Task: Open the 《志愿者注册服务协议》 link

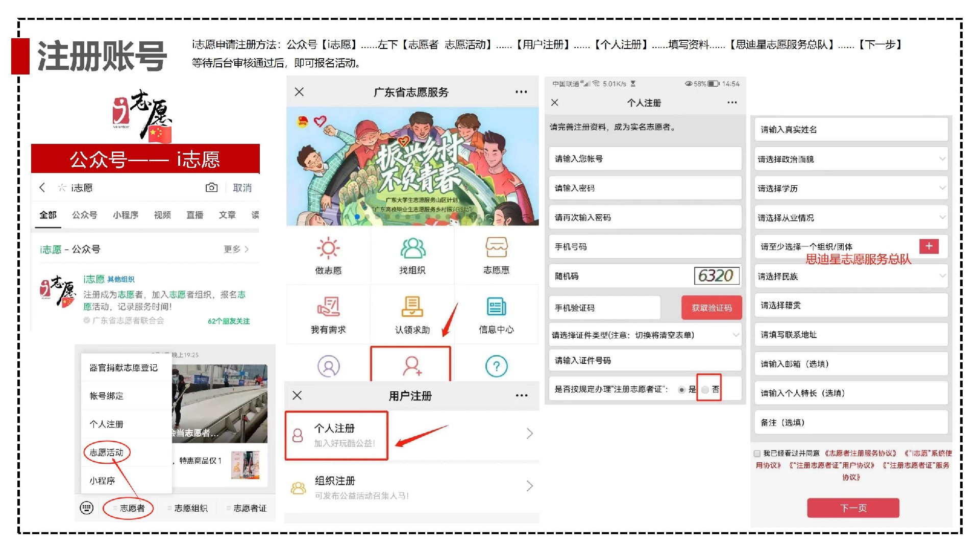Action: (x=860, y=454)
